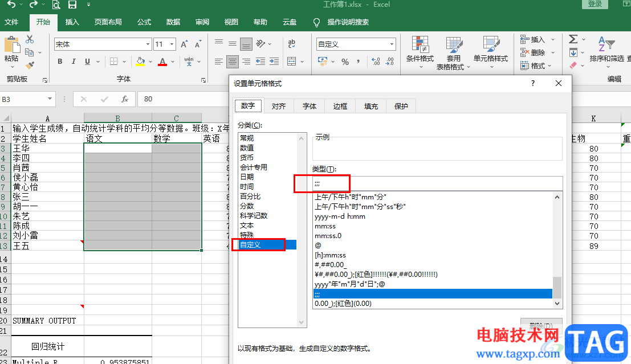631x364 pixels.
Task: Switch to the 页面布局 ribbon tab
Action: click(108, 22)
